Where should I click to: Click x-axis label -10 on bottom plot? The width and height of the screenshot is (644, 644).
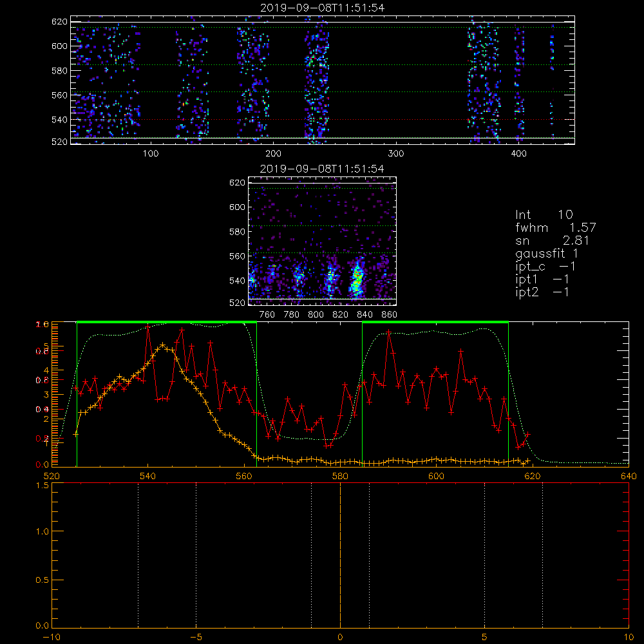(x=52, y=637)
